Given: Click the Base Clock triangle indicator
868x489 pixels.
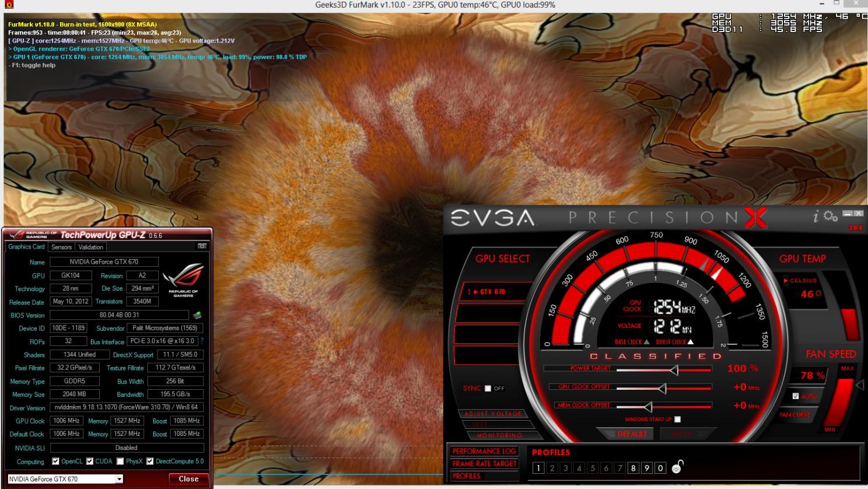Looking at the screenshot, I should (646, 342).
